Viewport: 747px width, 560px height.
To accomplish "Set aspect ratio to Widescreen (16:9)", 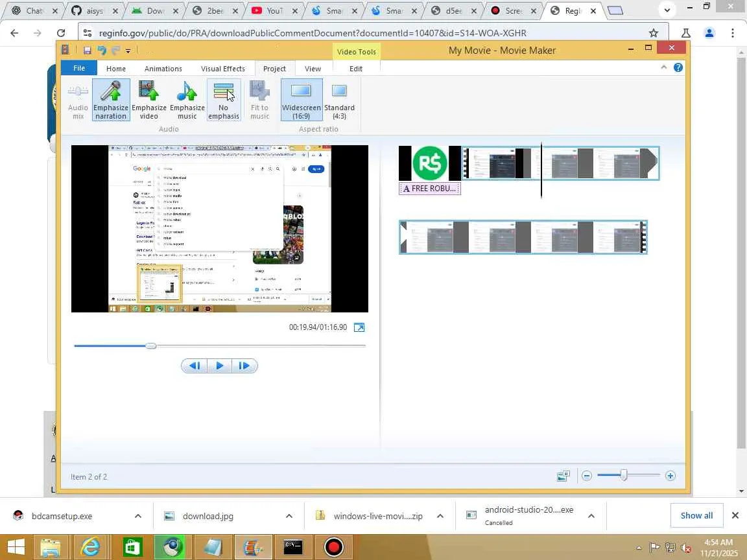I will click(x=301, y=100).
